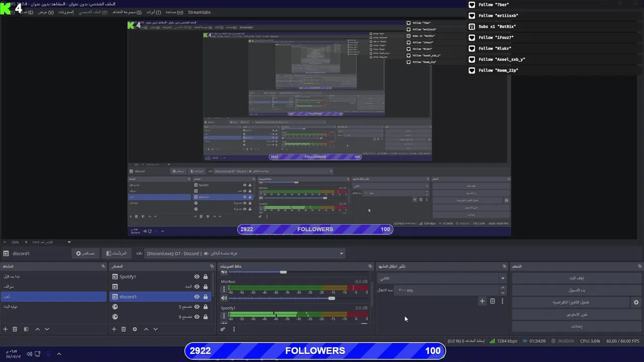Viewport: 644px width, 362px height.
Task: Undock the Scenes panel
Action: [x=103, y=266]
